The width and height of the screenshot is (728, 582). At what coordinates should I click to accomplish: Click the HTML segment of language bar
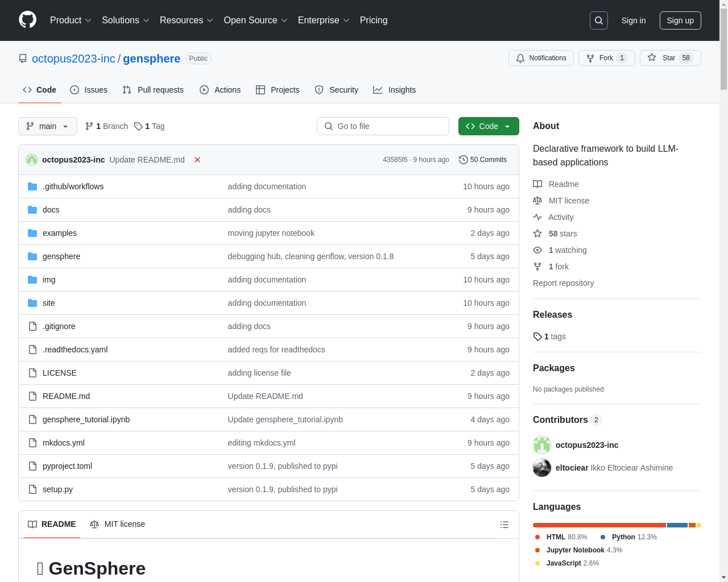coord(599,525)
